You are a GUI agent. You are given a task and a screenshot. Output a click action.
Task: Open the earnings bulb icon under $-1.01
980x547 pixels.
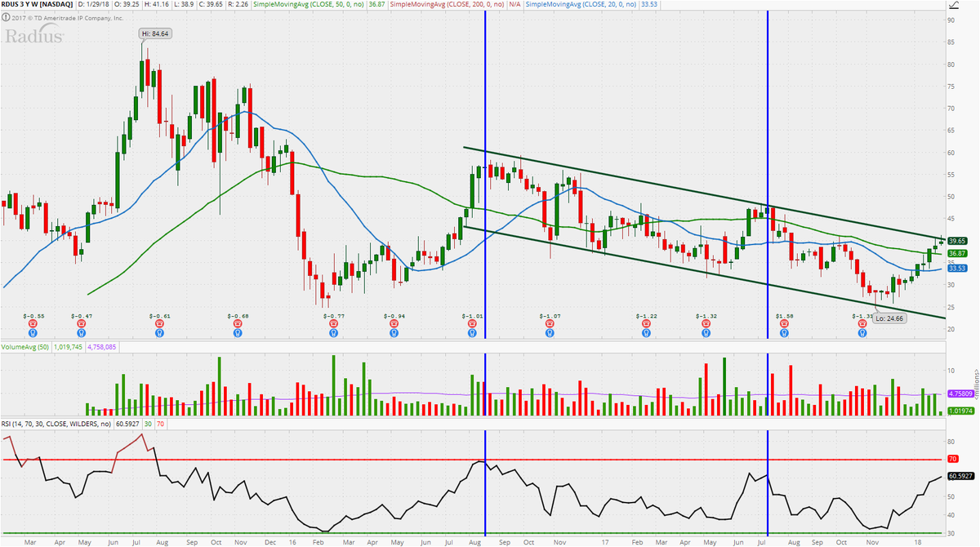472,332
